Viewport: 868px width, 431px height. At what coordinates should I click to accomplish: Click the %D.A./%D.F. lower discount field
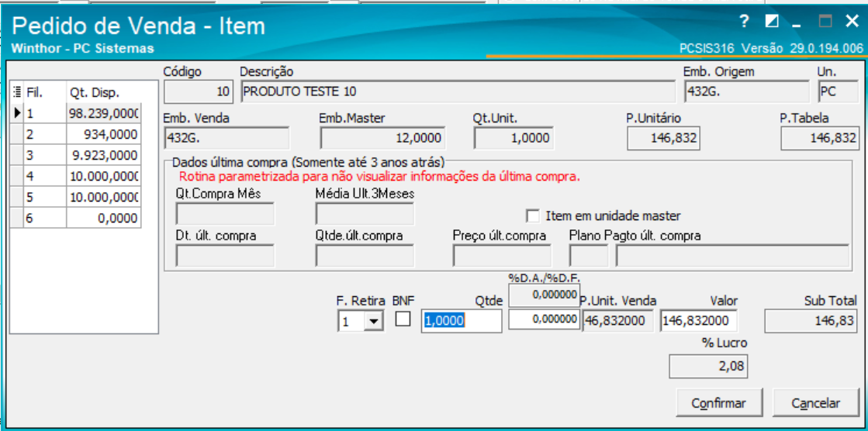544,320
